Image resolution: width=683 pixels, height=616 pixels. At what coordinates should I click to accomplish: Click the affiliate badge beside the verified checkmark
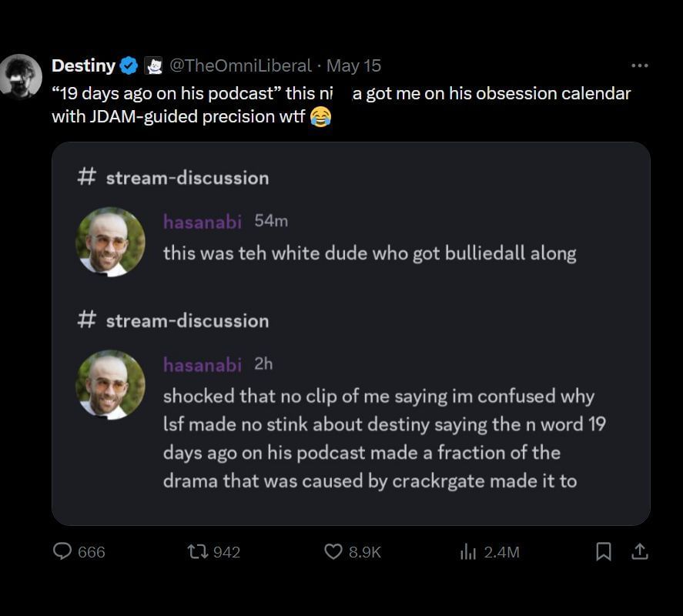pyautogui.click(x=153, y=66)
